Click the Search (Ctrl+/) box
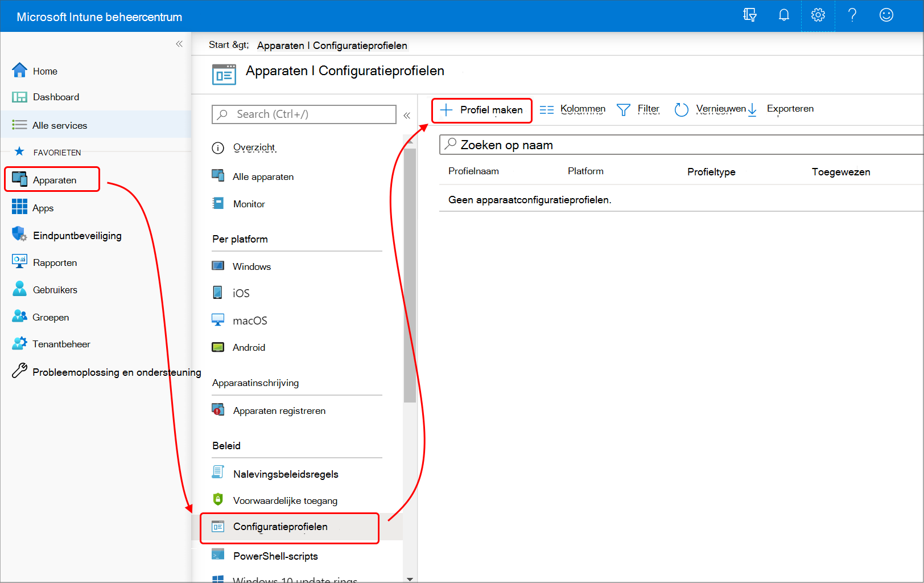Screen dimensions: 924x583 coord(304,114)
